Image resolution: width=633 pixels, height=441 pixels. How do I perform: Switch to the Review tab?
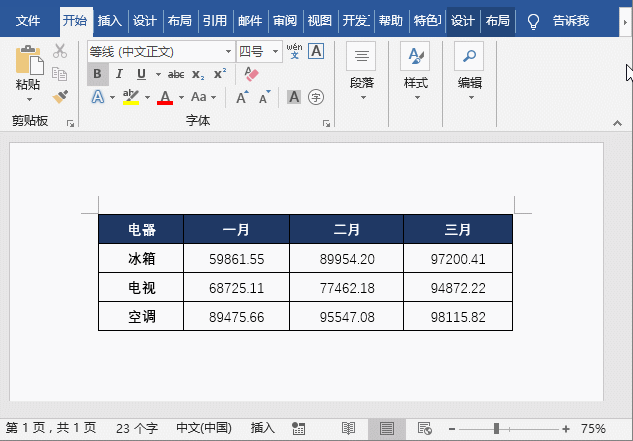[x=285, y=21]
